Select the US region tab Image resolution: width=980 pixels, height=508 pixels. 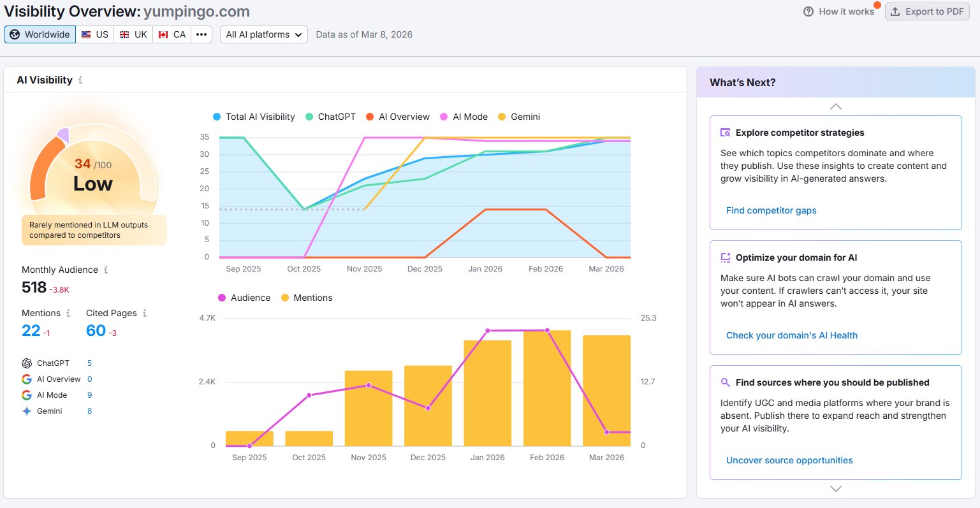click(x=95, y=34)
